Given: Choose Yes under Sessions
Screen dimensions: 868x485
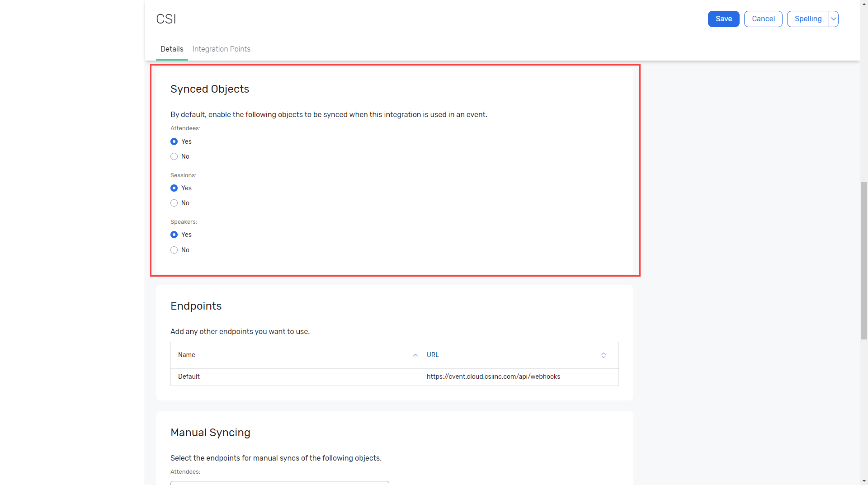Looking at the screenshot, I should coord(174,188).
